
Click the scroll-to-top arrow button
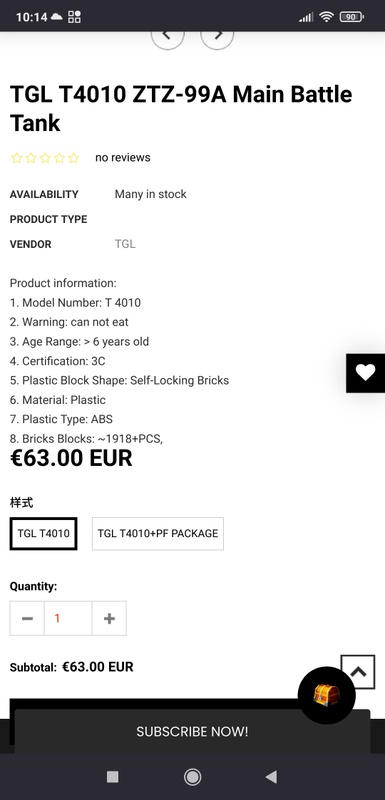coord(358,672)
